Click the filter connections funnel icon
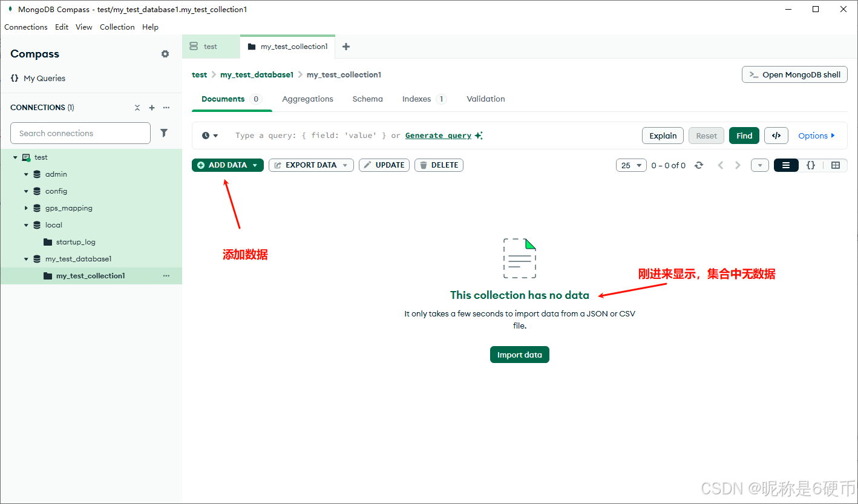858x504 pixels. coord(164,133)
